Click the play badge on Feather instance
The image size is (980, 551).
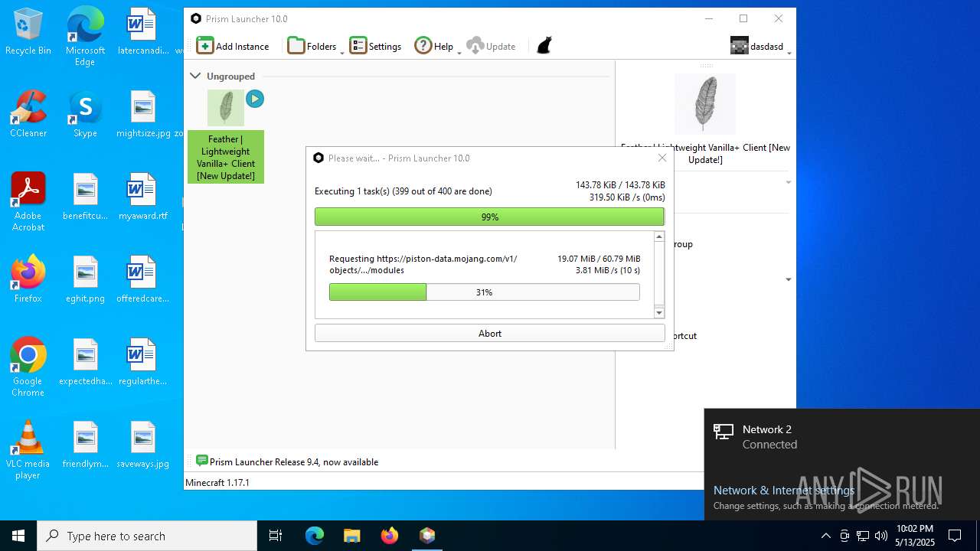(255, 99)
